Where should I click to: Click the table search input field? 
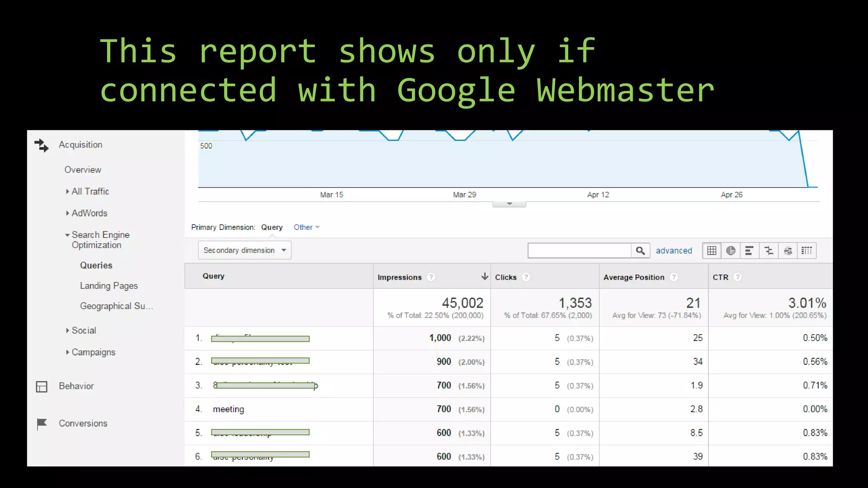(579, 251)
